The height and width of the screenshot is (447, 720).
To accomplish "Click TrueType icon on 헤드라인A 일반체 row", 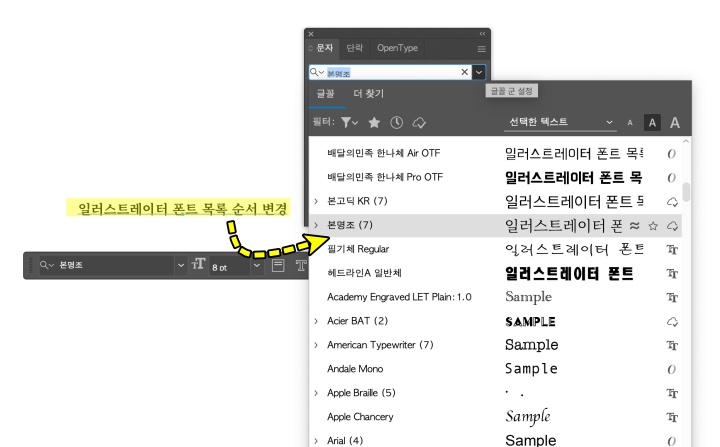I will tap(672, 274).
